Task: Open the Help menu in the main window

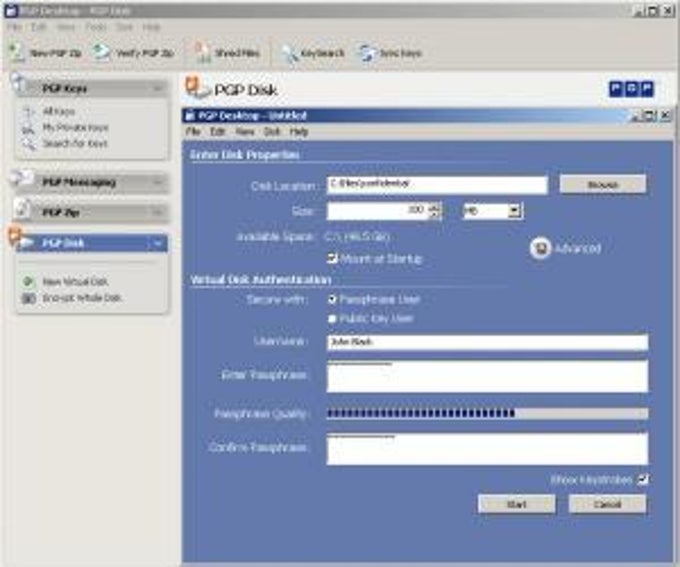Action: [151, 27]
